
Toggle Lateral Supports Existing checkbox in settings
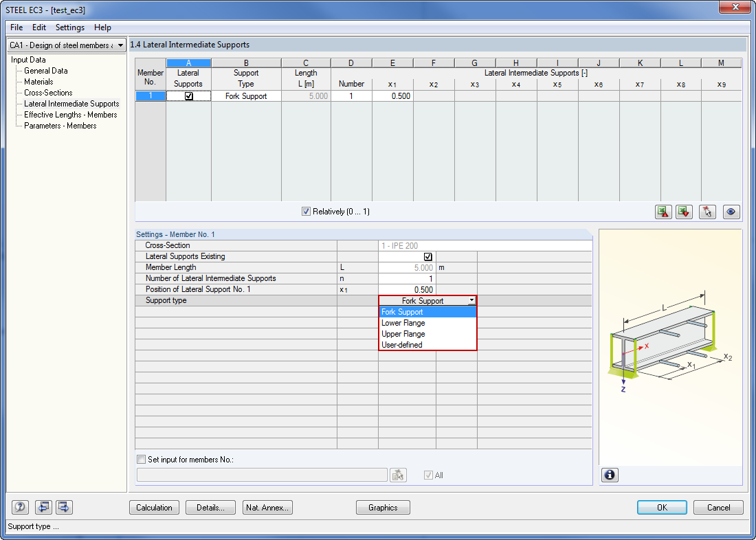pos(427,256)
